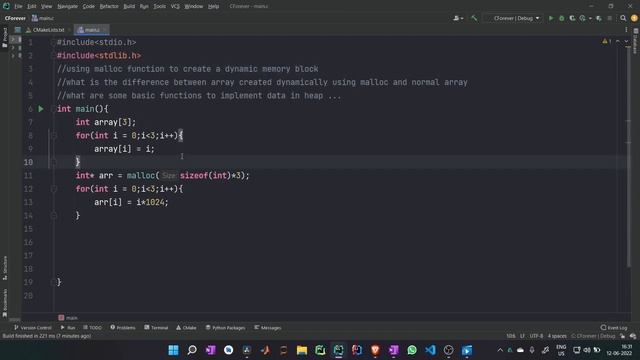Place cursor on line 13 arr[i] = i*1024
This screenshot has height=360, width=640.
(x=131, y=202)
